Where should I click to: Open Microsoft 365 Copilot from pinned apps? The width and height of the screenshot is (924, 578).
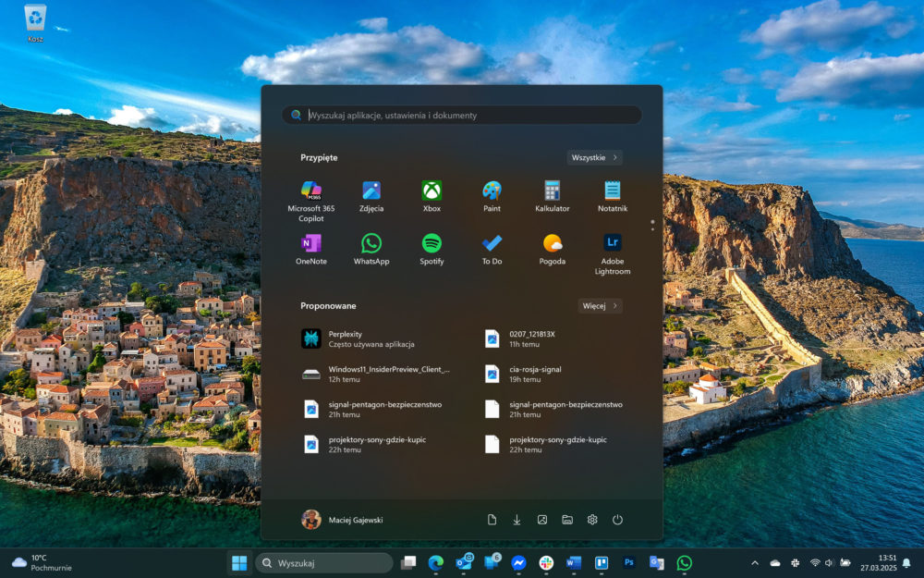[x=311, y=201]
